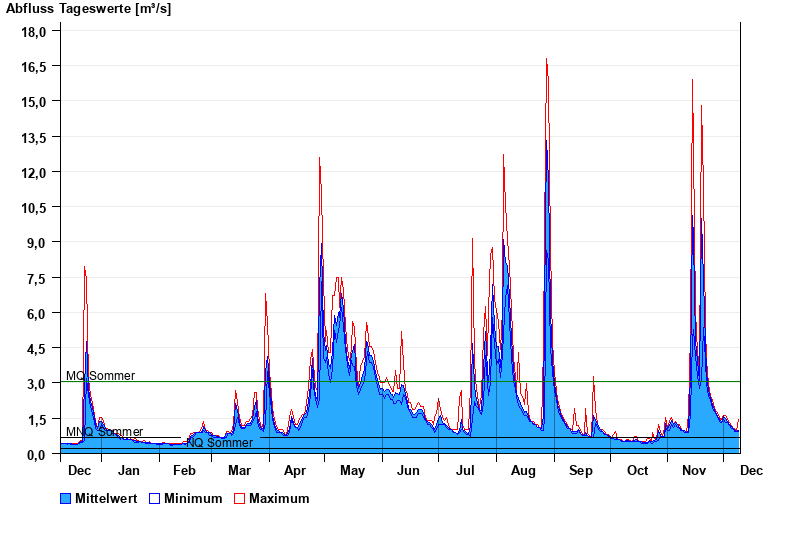
Task: Select the Maximum legend text
Action: [279, 498]
